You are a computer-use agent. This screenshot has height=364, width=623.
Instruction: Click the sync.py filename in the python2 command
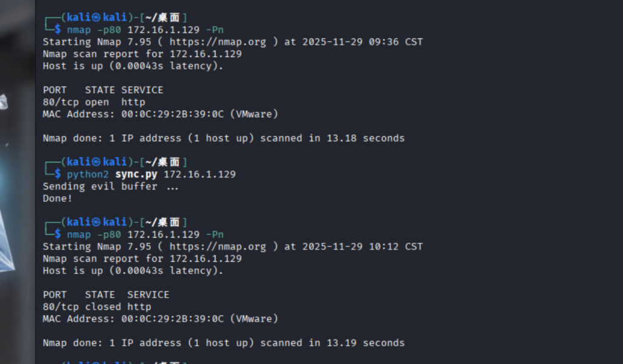[137, 174]
